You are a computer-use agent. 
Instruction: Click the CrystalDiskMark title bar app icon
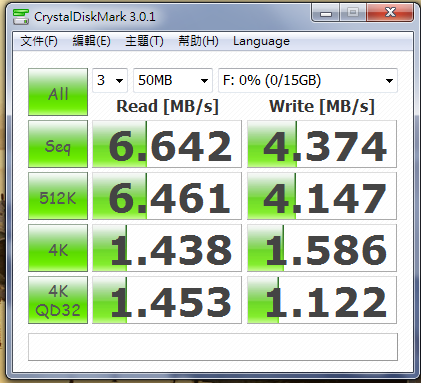tap(21, 16)
